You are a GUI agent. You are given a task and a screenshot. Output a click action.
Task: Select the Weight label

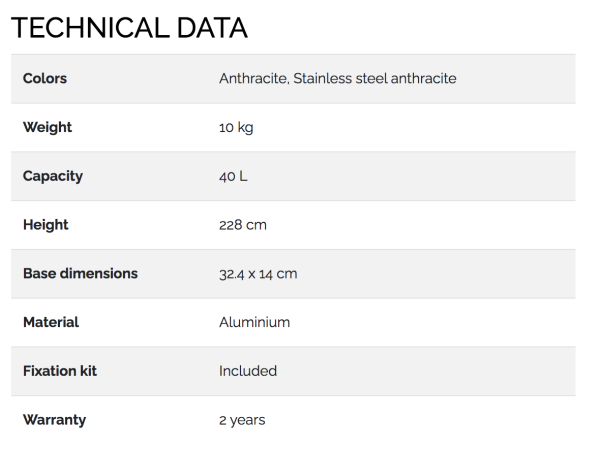[x=47, y=127]
